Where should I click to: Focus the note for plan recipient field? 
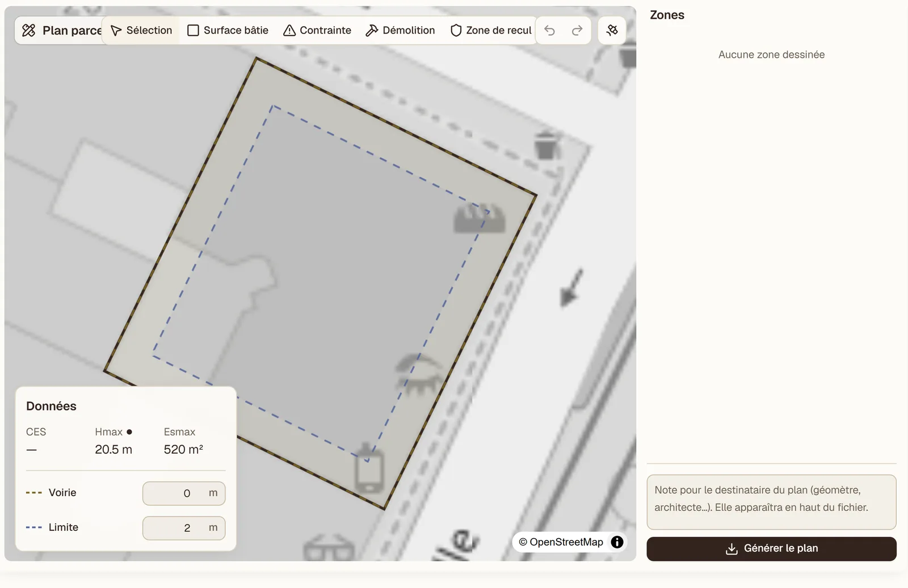click(x=771, y=502)
